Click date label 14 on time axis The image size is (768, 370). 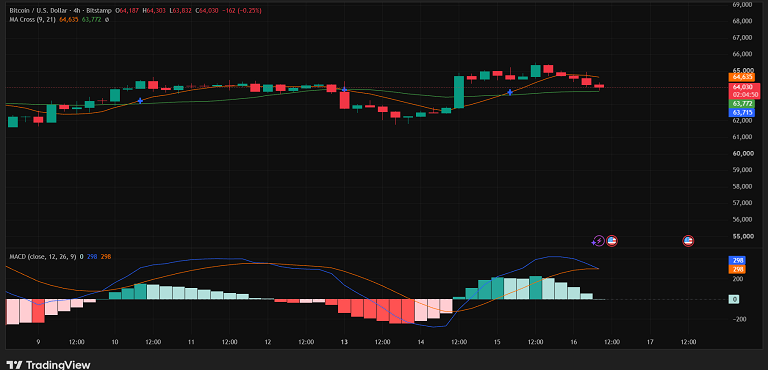click(421, 342)
